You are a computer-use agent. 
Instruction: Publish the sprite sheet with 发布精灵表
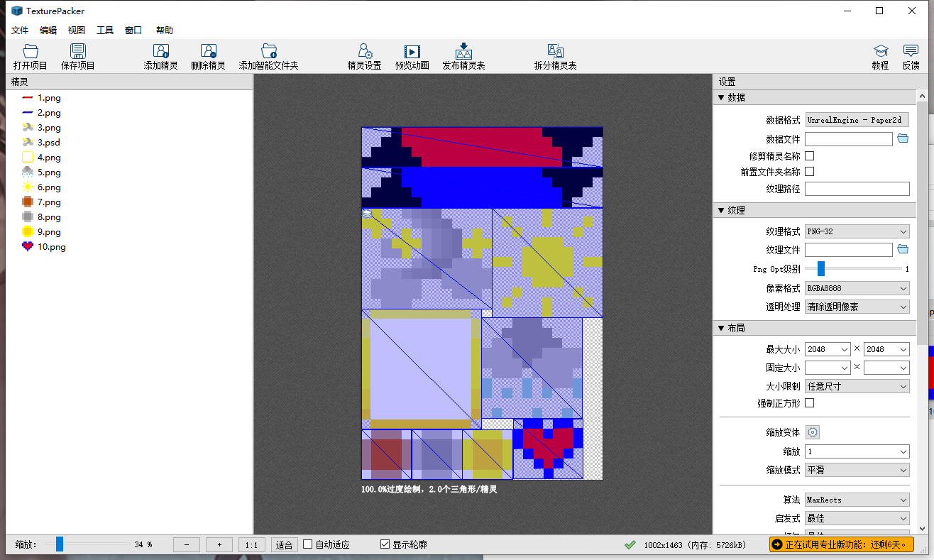463,55
